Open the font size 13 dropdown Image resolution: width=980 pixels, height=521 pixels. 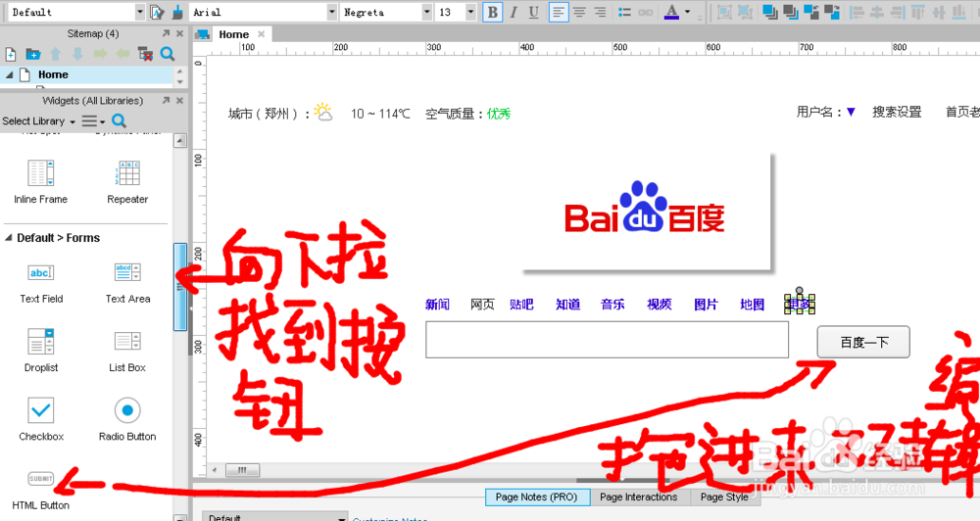coord(470,12)
